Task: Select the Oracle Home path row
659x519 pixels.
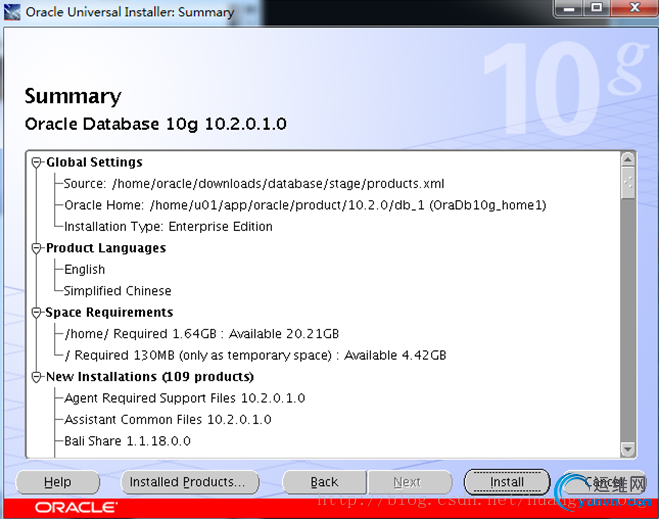Action: pos(305,205)
